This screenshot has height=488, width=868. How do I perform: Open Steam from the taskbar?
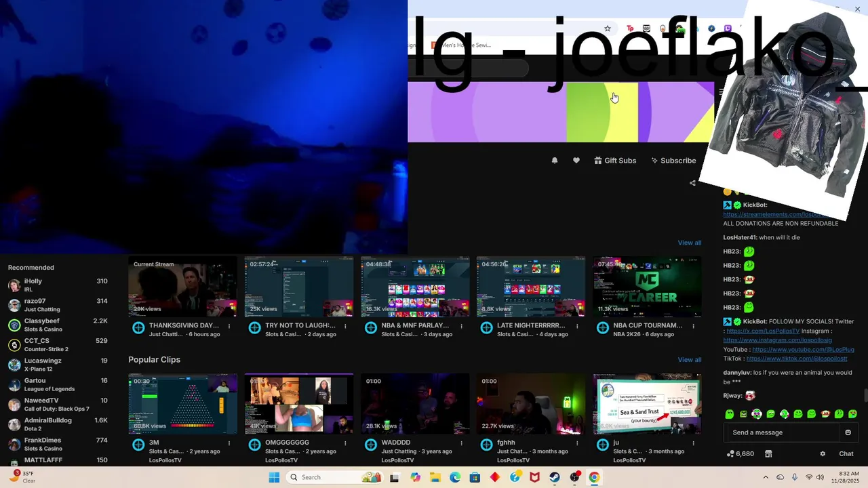tap(555, 477)
